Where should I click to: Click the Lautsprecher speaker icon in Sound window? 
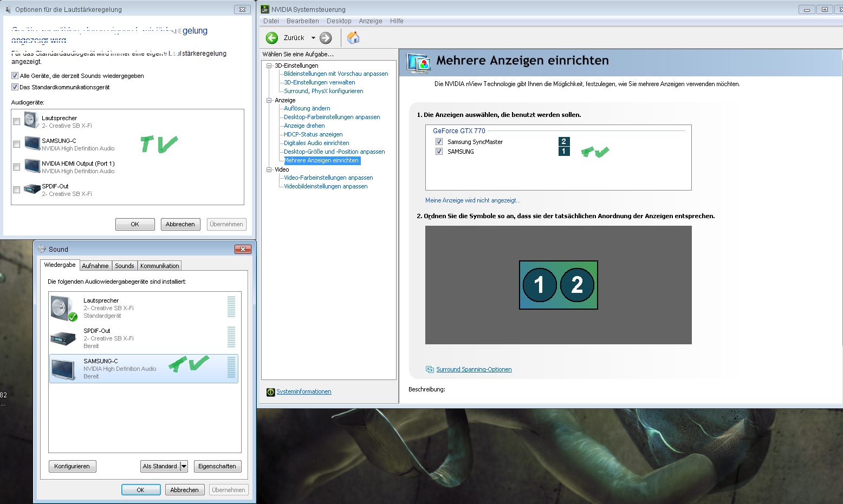click(64, 308)
